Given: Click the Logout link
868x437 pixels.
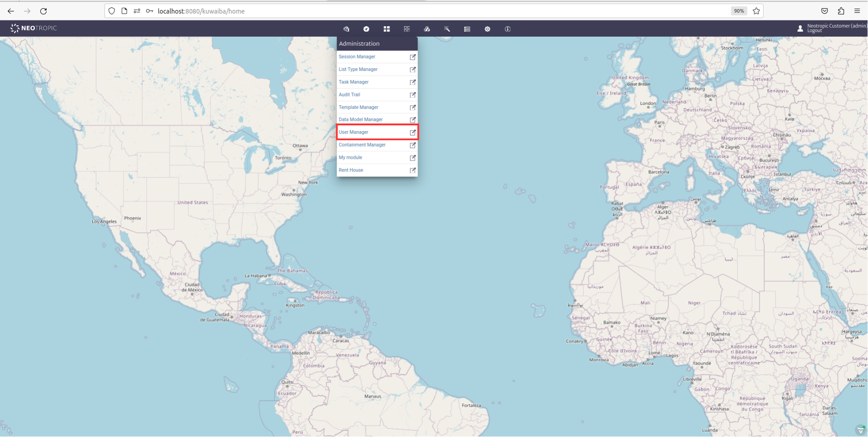Looking at the screenshot, I should coord(814,31).
